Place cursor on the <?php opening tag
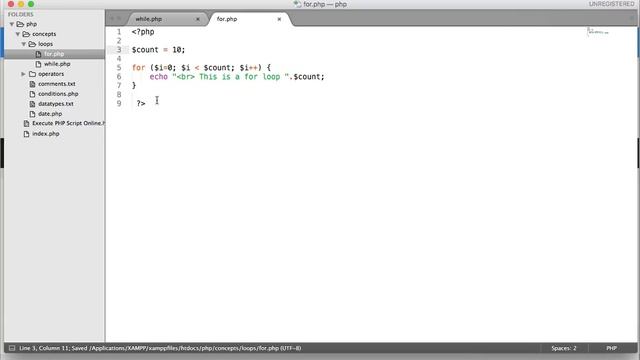 tap(143, 32)
